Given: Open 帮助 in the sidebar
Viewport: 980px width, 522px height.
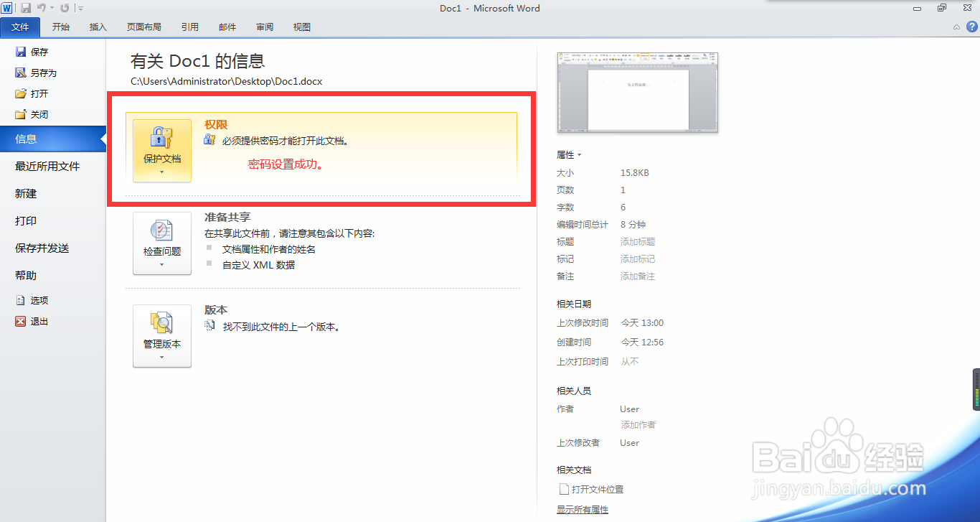Looking at the screenshot, I should coord(26,275).
